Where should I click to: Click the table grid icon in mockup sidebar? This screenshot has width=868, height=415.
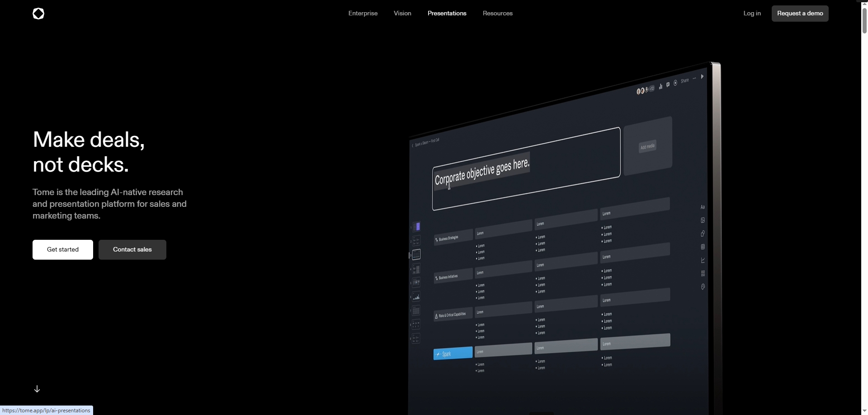click(x=703, y=247)
